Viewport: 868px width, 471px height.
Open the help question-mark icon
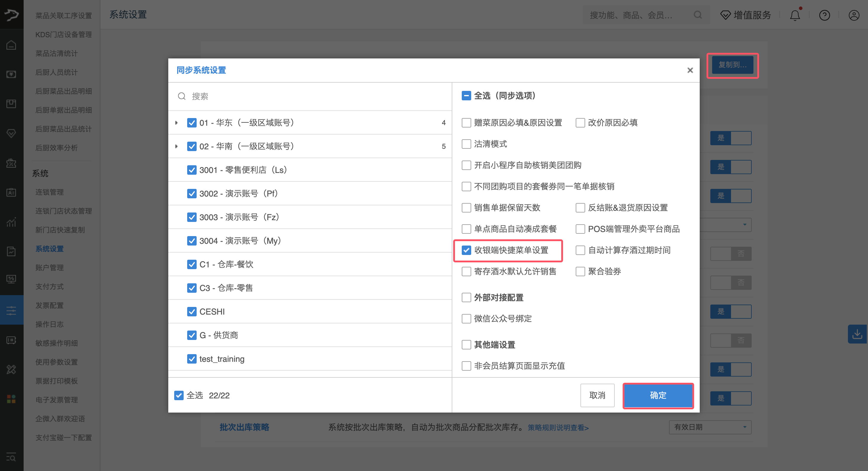coord(824,15)
